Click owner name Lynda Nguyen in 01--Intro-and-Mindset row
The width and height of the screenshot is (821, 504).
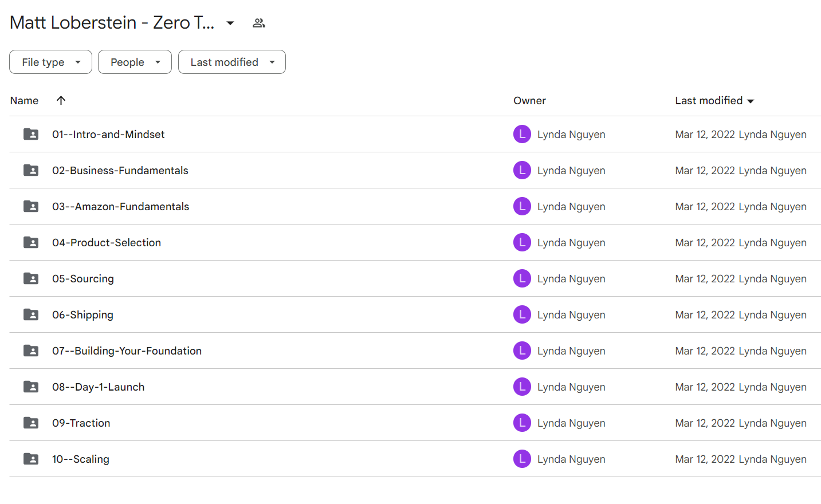[571, 134]
